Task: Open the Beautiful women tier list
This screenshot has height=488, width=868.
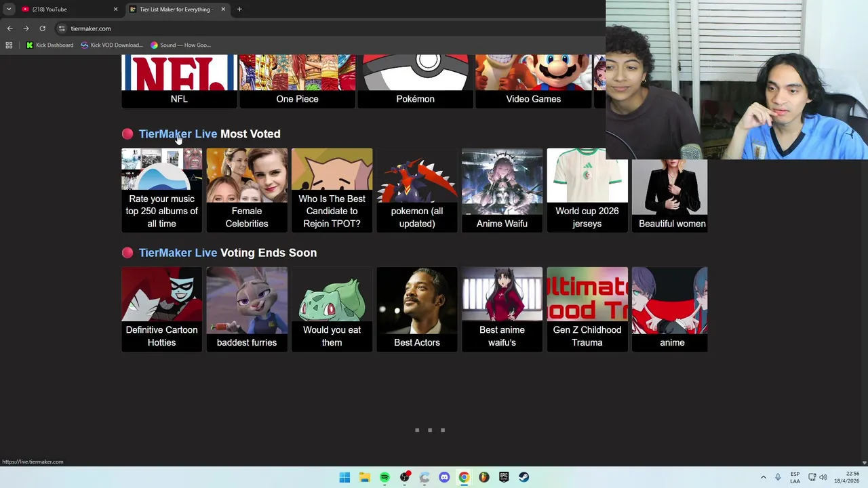Action: [669, 195]
